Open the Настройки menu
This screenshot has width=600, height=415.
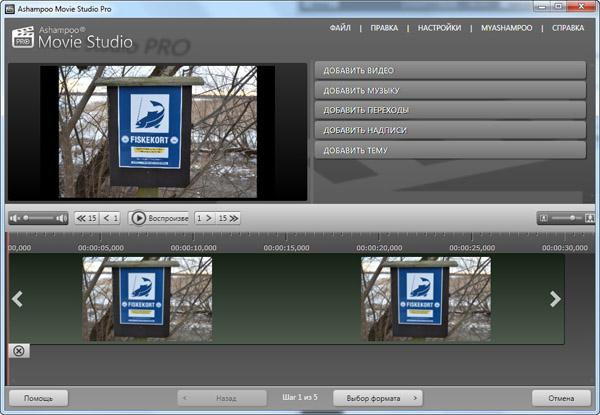(439, 28)
